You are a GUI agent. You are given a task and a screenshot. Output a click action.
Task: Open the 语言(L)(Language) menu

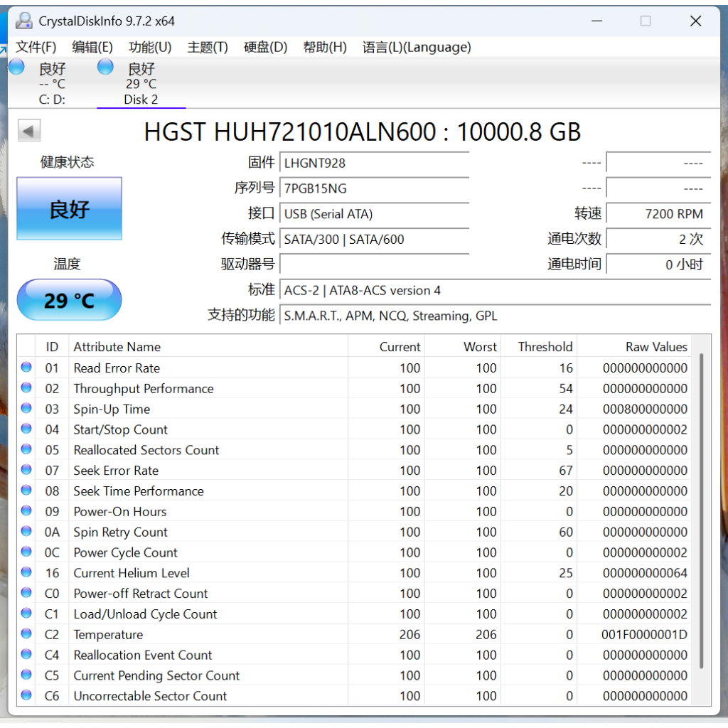point(417,47)
